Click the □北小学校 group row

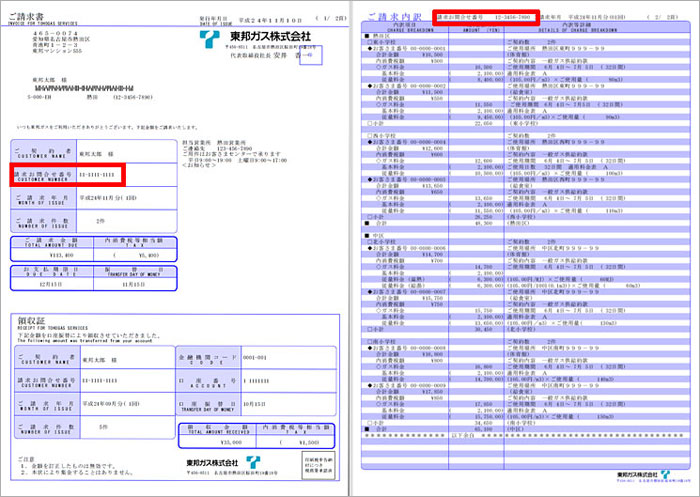[x=525, y=242]
